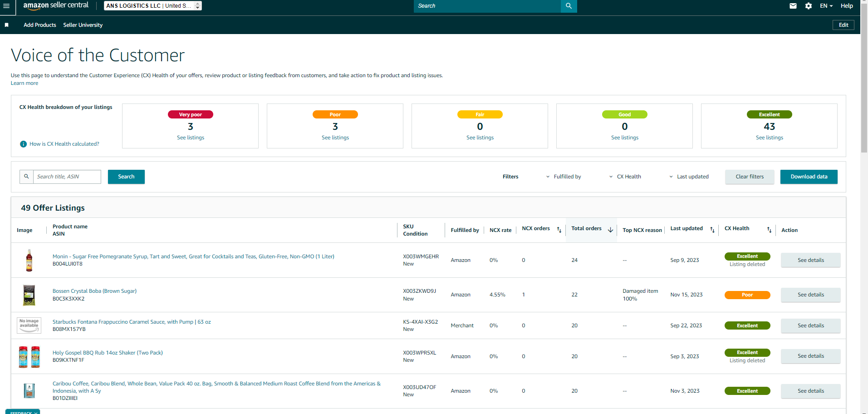This screenshot has width=868, height=414.
Task: See listings under Good
Action: coord(625,138)
